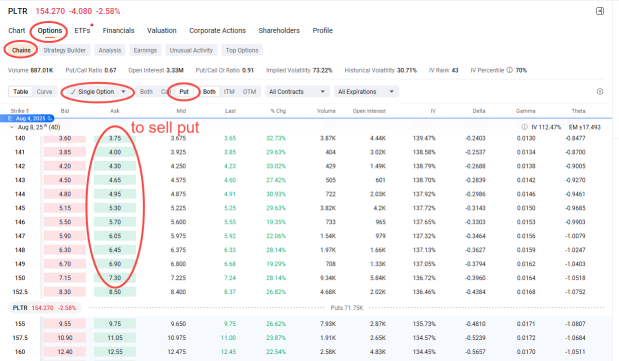Click the Last column header
This screenshot has height=361, width=619.
231,111
